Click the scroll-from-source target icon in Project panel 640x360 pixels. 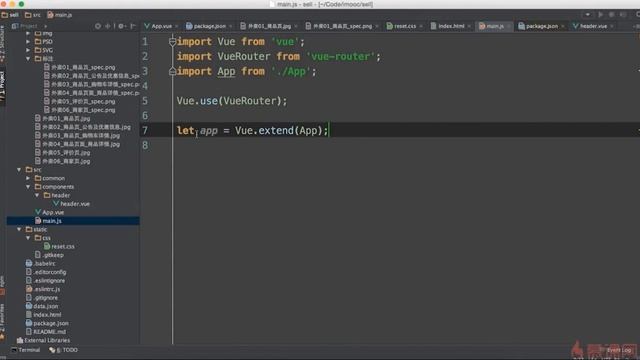[98, 26]
